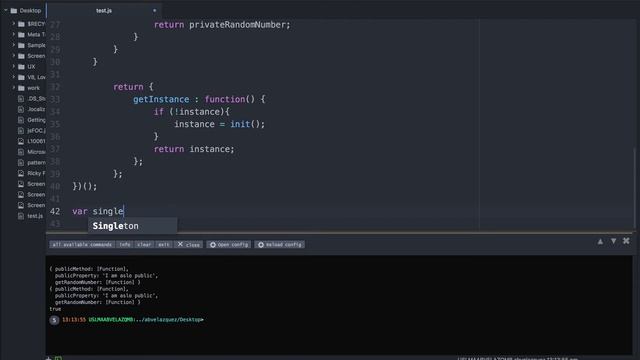Open the jsFOC.j file in tree
The width and height of the screenshot is (640, 360).
coord(31,130)
